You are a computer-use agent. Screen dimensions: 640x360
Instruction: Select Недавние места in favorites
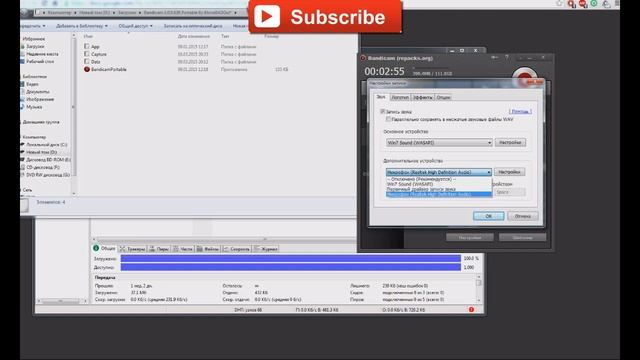[x=42, y=54]
